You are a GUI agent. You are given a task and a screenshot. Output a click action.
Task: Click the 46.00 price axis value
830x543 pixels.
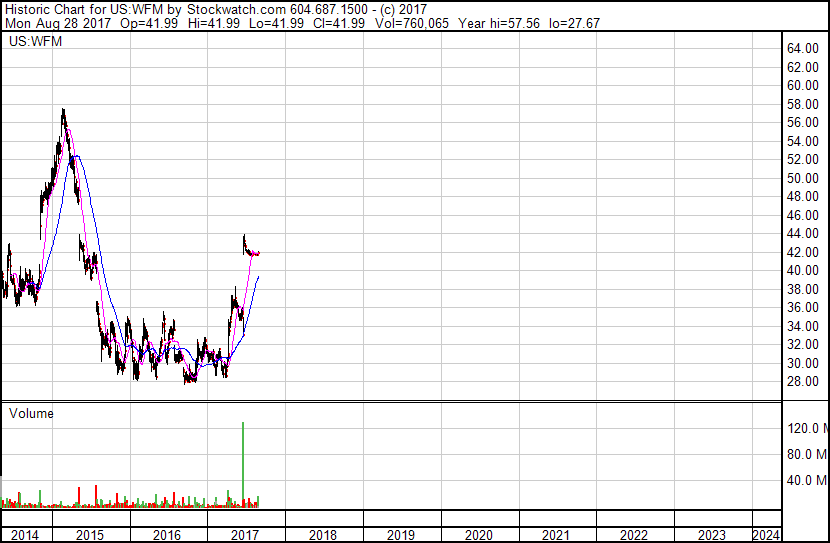click(x=803, y=215)
